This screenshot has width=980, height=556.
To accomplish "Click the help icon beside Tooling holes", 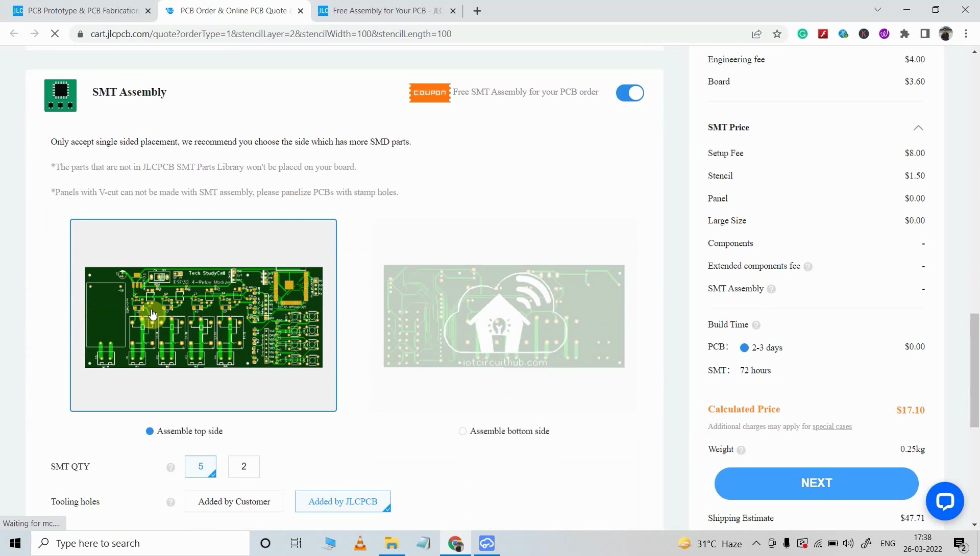I will tap(170, 502).
